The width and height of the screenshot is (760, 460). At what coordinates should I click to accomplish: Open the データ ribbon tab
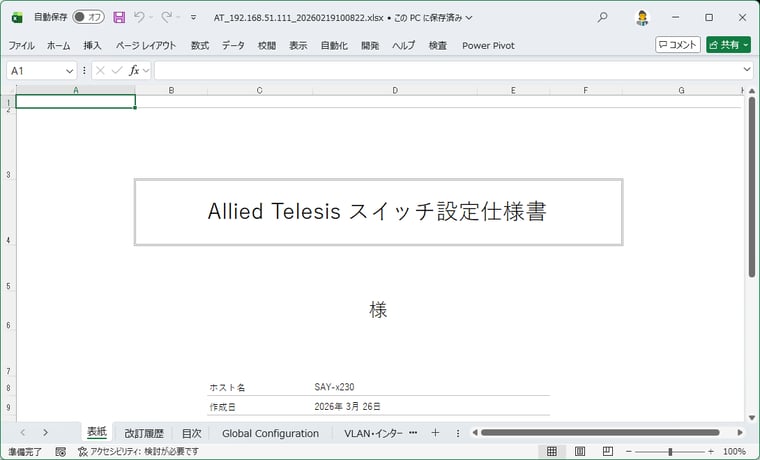pos(233,46)
